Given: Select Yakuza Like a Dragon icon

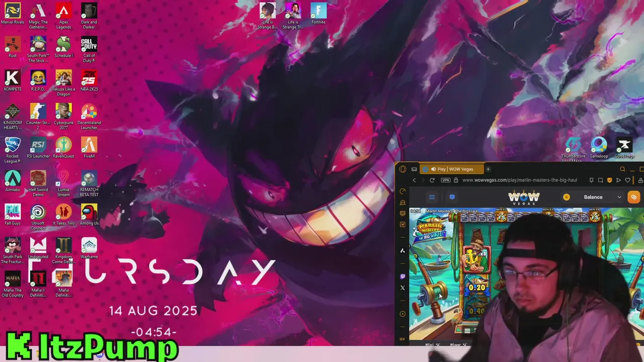Looking at the screenshot, I should point(63,83).
